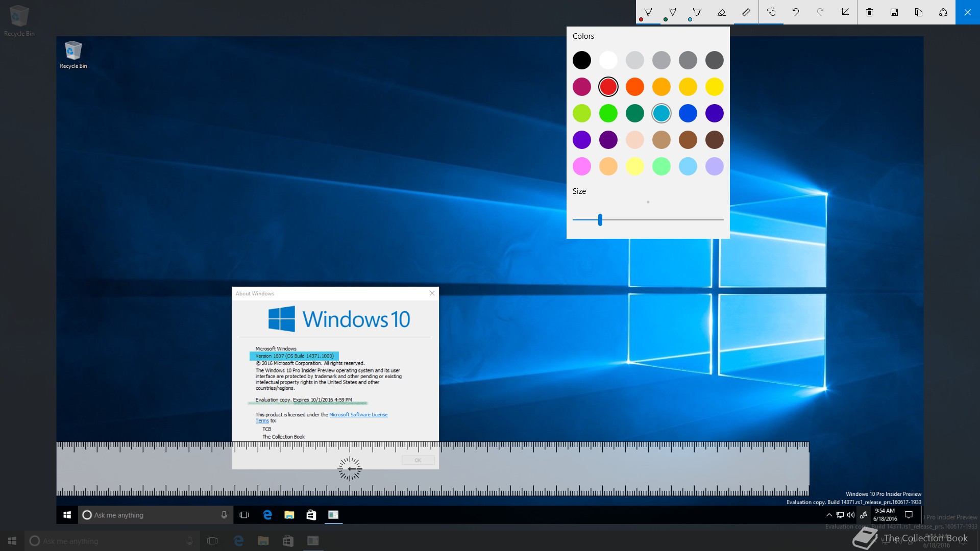The height and width of the screenshot is (551, 980).
Task: Pick the light pink swatch
Action: pyautogui.click(x=582, y=166)
